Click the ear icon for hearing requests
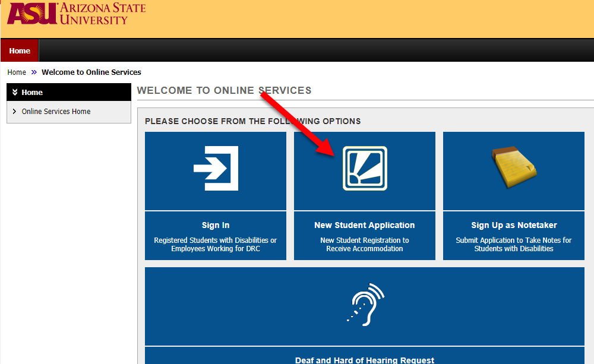594x364 pixels. click(365, 305)
